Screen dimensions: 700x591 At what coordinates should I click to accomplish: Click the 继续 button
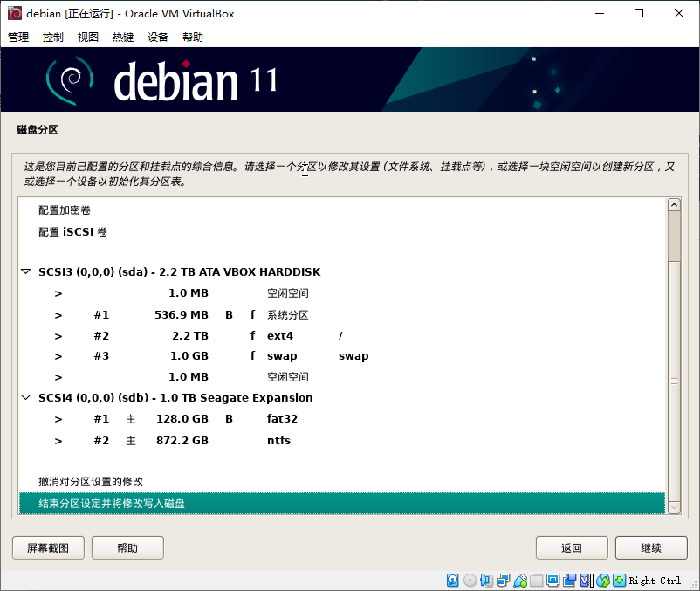coord(651,547)
